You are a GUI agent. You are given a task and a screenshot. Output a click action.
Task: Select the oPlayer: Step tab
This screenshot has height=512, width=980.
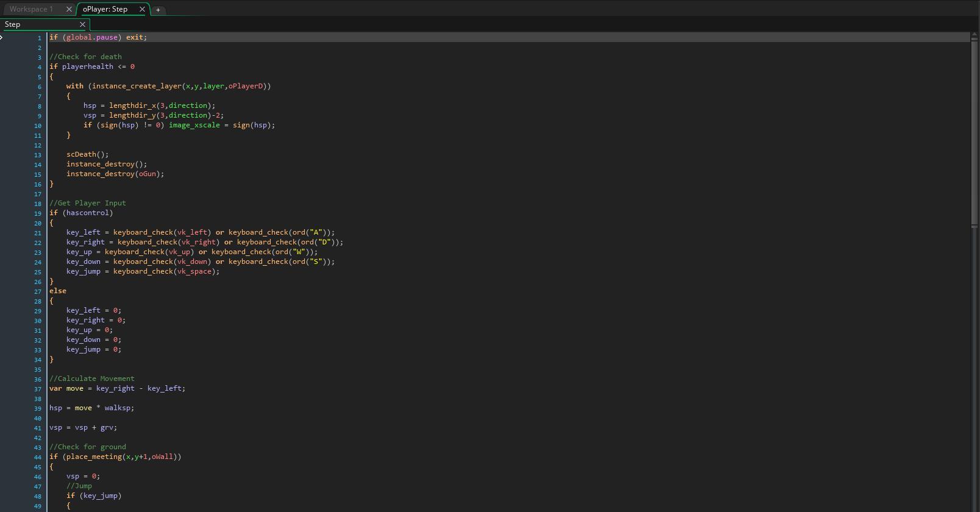click(x=105, y=9)
